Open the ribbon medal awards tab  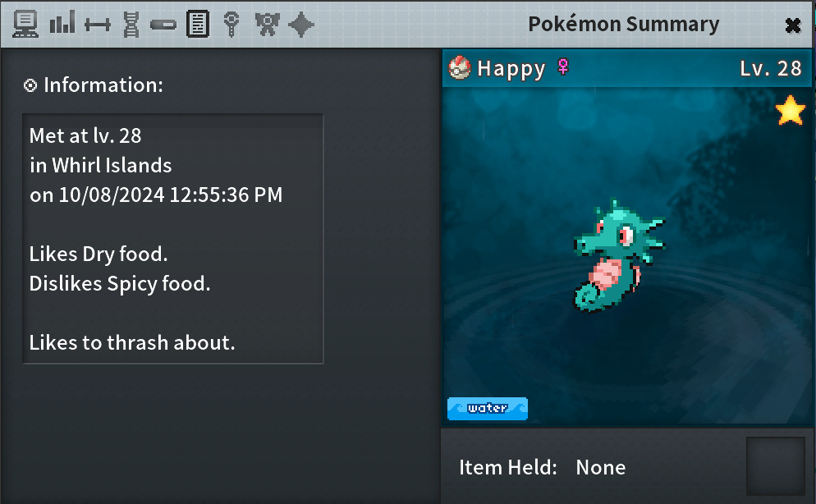click(267, 25)
